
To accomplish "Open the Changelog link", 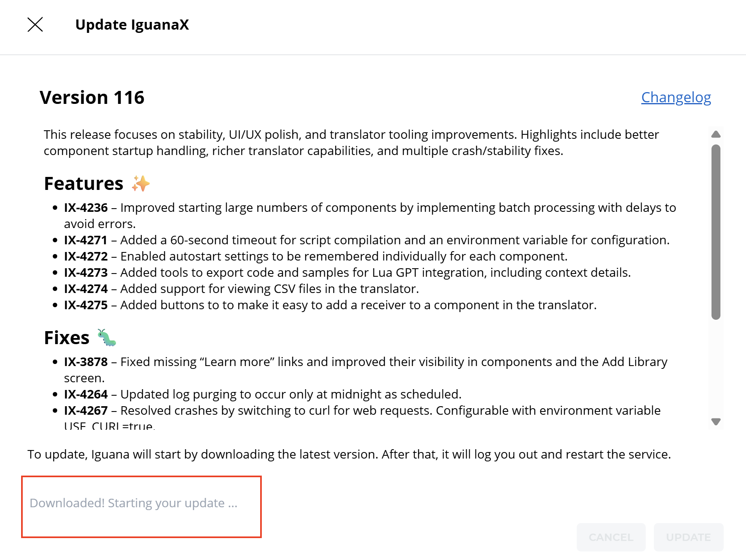I will point(676,97).
